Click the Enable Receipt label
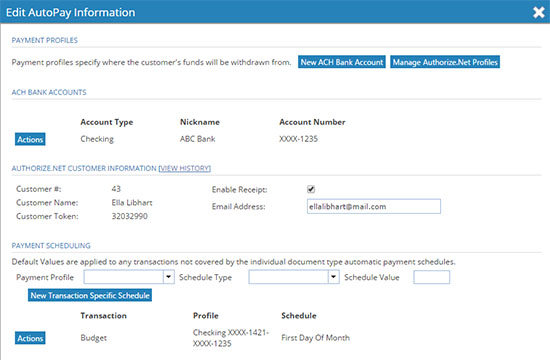550x360 pixels. point(239,189)
